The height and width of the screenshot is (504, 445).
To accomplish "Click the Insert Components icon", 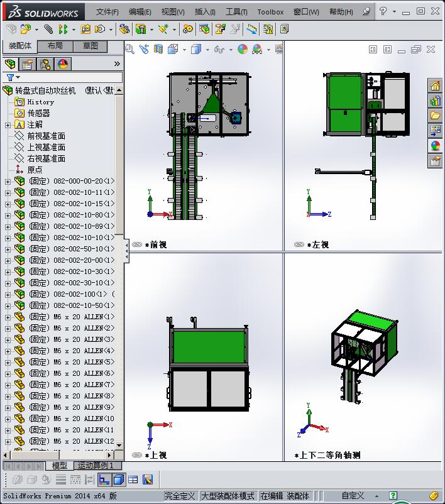I will 26,30.
